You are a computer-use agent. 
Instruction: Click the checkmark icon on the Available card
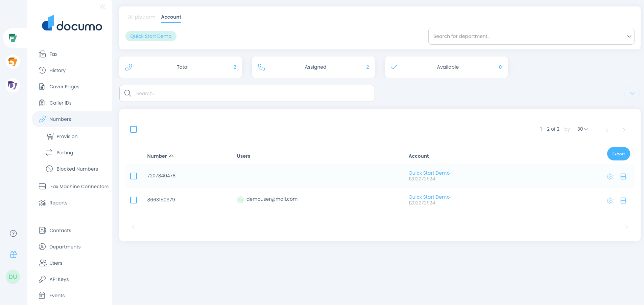click(394, 67)
